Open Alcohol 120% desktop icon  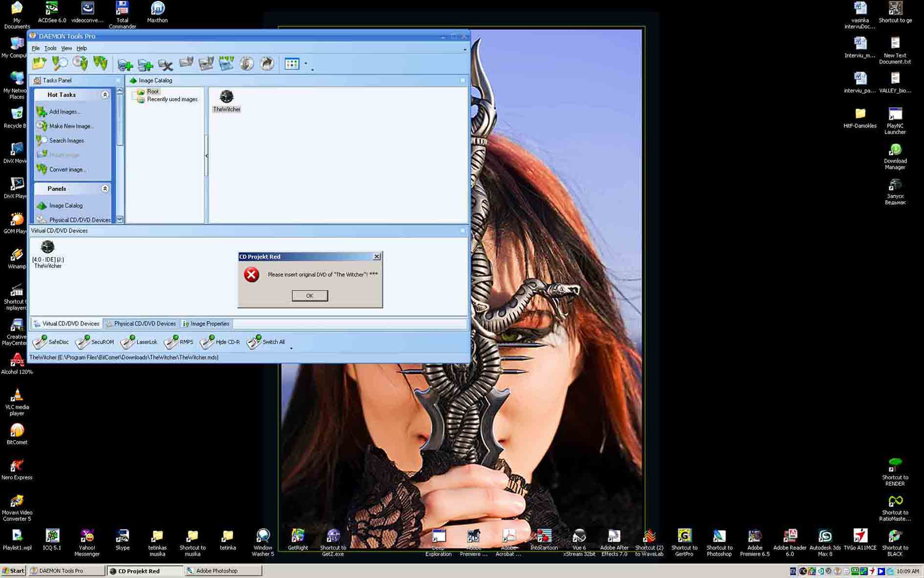17,364
